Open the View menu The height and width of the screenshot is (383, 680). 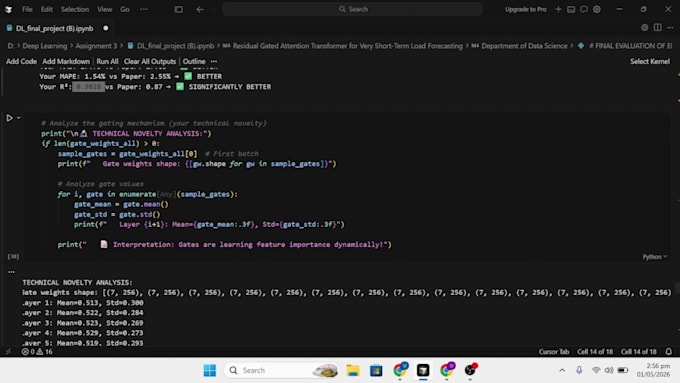pyautogui.click(x=105, y=9)
